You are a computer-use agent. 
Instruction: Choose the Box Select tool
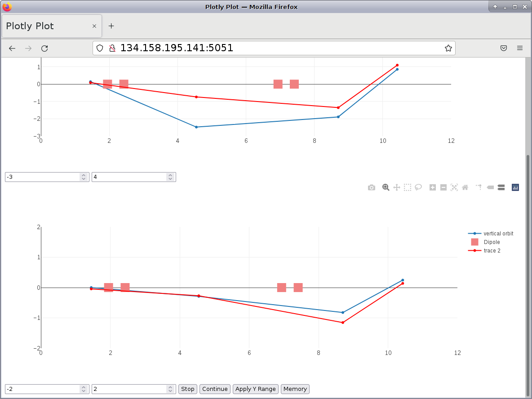coord(408,187)
